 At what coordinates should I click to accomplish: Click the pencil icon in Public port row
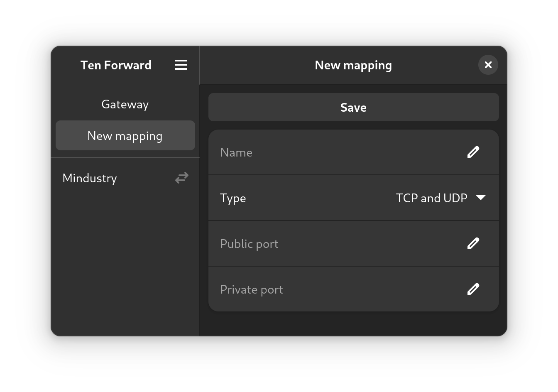(x=473, y=243)
